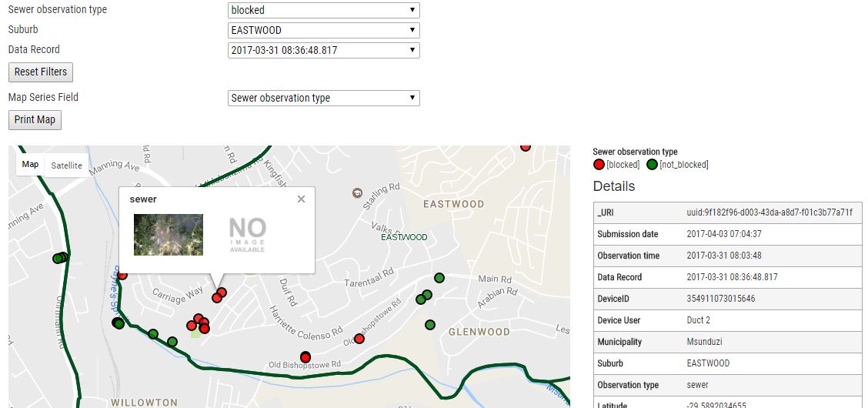The height and width of the screenshot is (408, 868).
Task: Click the green marker cluster on the left map edge
Action: [60, 258]
